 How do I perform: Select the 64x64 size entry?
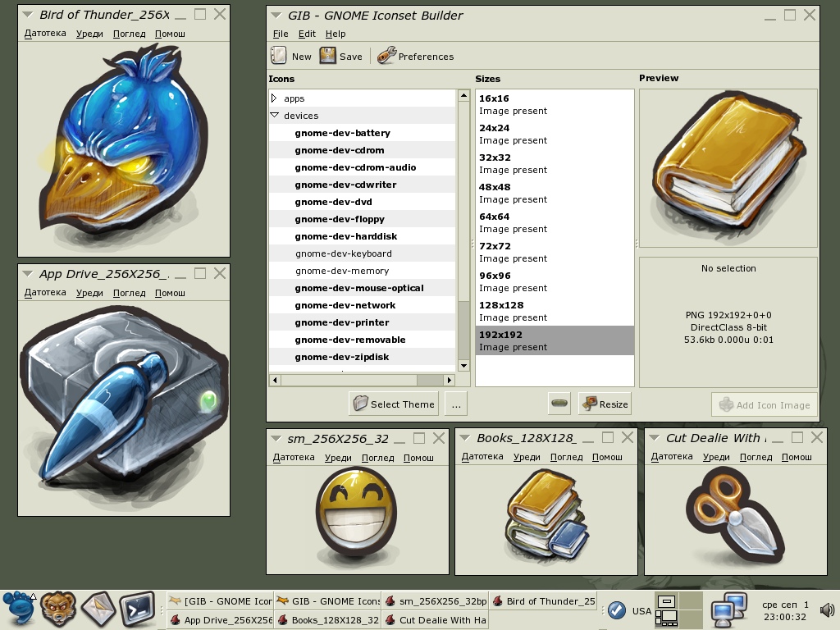[x=555, y=222]
